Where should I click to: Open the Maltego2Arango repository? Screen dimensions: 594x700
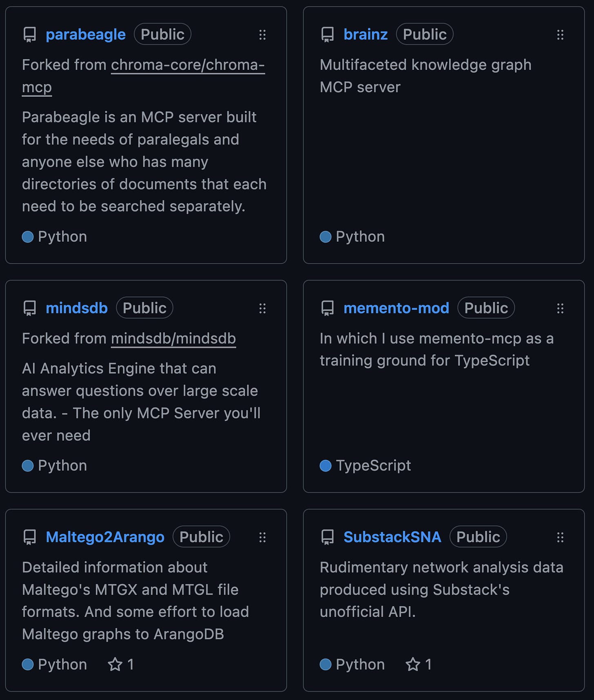click(105, 537)
